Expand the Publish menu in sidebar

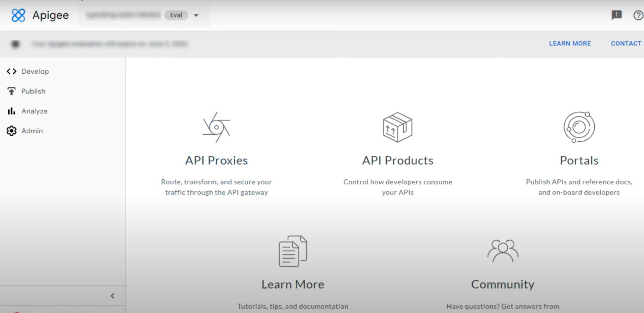[33, 91]
